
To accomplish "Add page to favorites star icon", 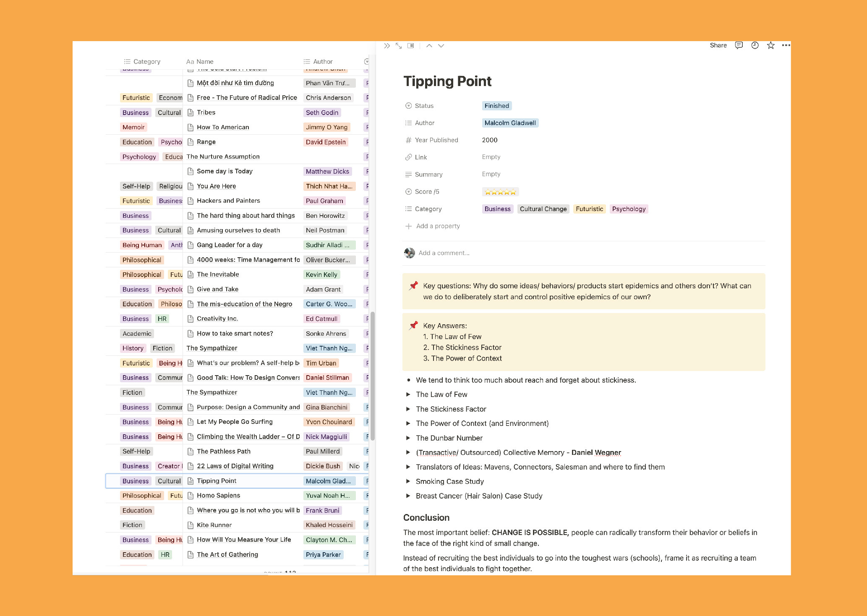I will tap(770, 45).
